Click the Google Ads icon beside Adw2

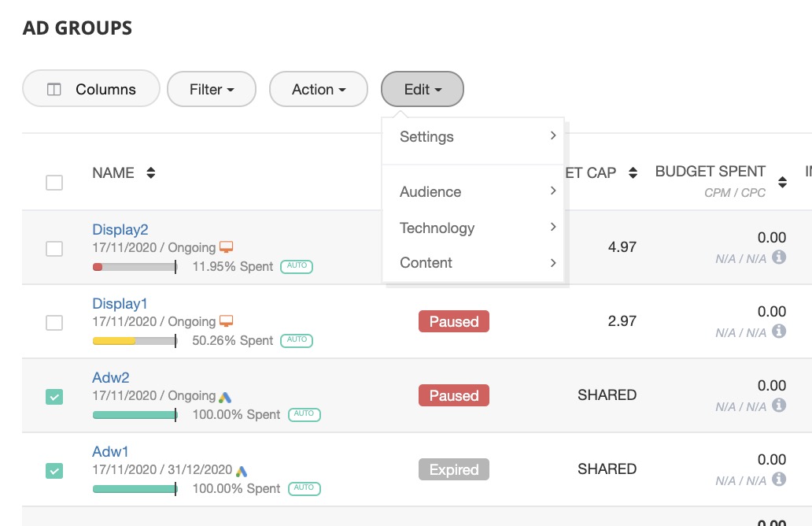click(225, 397)
